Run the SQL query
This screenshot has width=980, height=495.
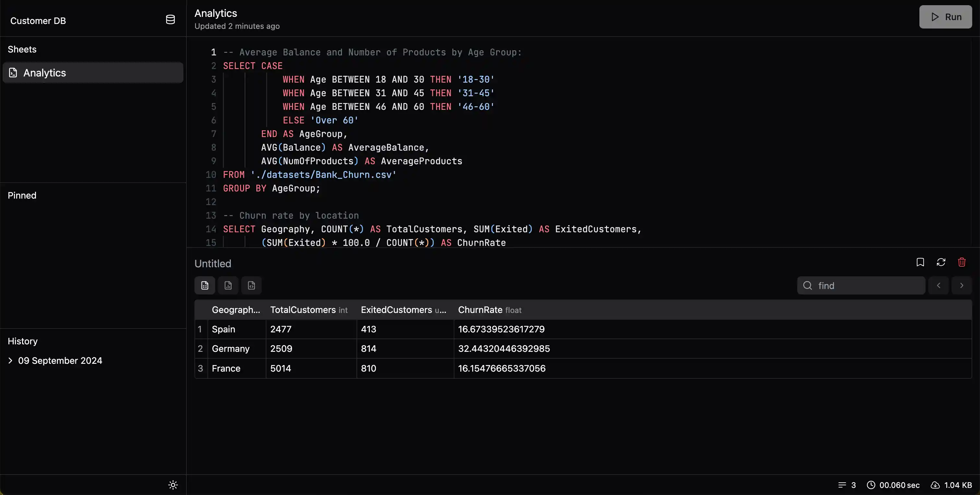[x=945, y=17]
